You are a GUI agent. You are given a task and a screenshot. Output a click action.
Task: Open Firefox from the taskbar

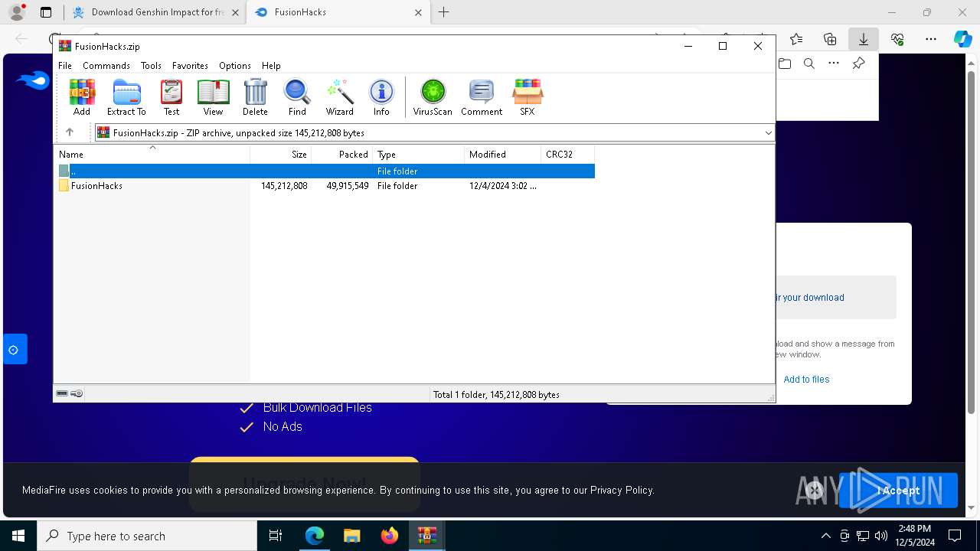[389, 536]
